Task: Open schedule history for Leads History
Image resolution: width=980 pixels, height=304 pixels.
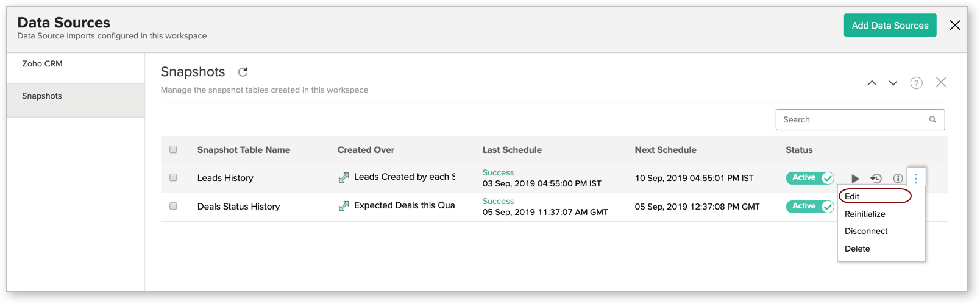Action: click(x=876, y=179)
